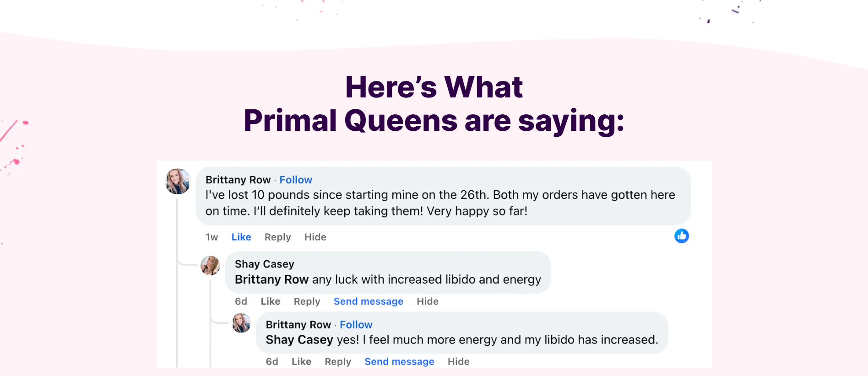
Task: Follow Brittany Row from the top comment
Action: (x=296, y=180)
